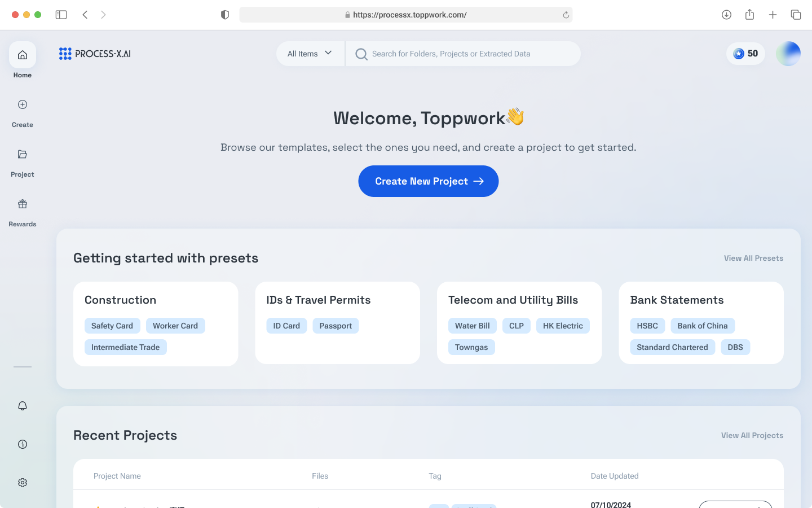
Task: Select the Water Bill preset tag
Action: click(473, 326)
